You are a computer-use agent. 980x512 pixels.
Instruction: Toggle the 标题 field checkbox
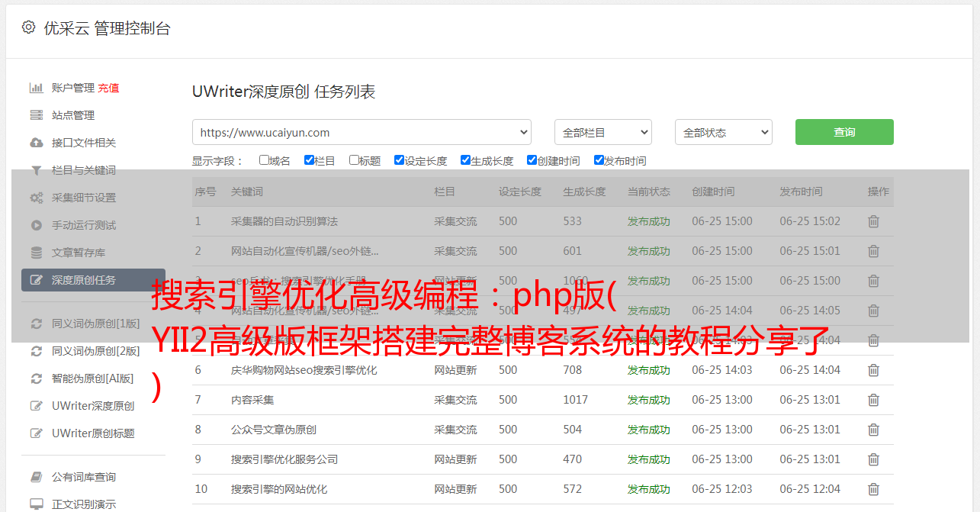coord(354,160)
